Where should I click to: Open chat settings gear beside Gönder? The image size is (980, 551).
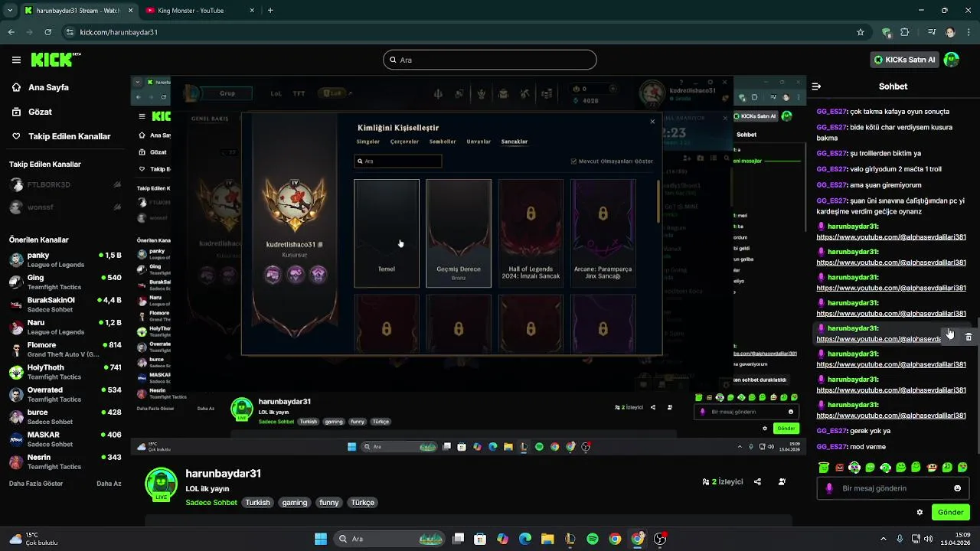(920, 512)
